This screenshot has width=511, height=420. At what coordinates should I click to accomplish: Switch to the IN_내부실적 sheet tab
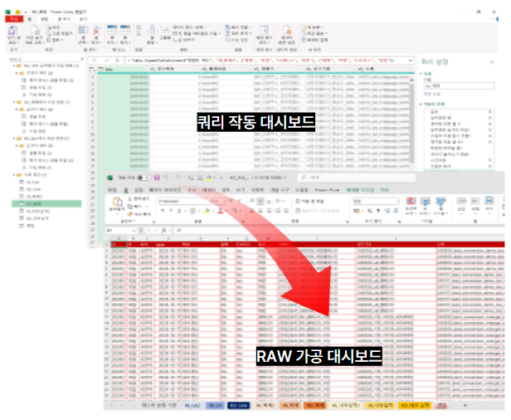380,405
